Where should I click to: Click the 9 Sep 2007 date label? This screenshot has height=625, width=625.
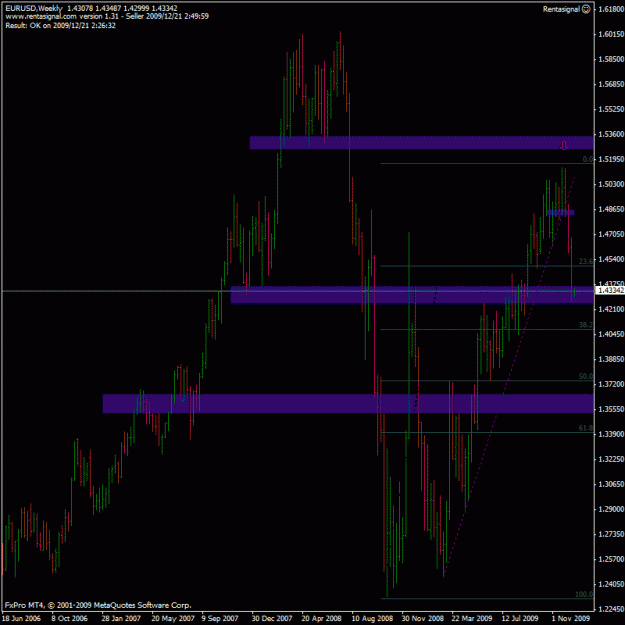point(220,619)
